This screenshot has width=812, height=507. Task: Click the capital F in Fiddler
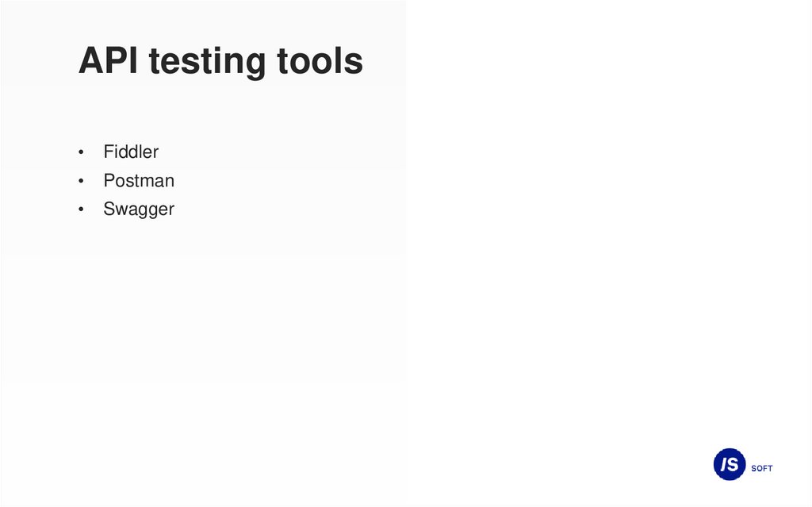click(108, 152)
